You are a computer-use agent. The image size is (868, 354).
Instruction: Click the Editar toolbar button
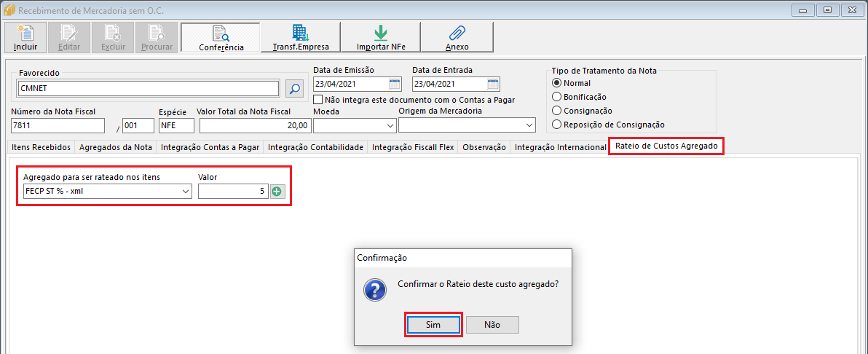coord(68,38)
